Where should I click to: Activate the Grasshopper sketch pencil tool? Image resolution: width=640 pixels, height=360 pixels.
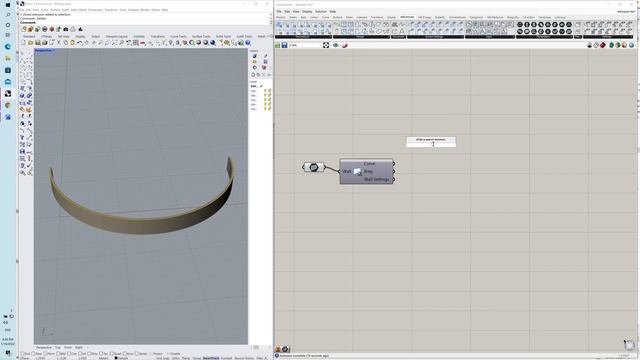point(345,45)
